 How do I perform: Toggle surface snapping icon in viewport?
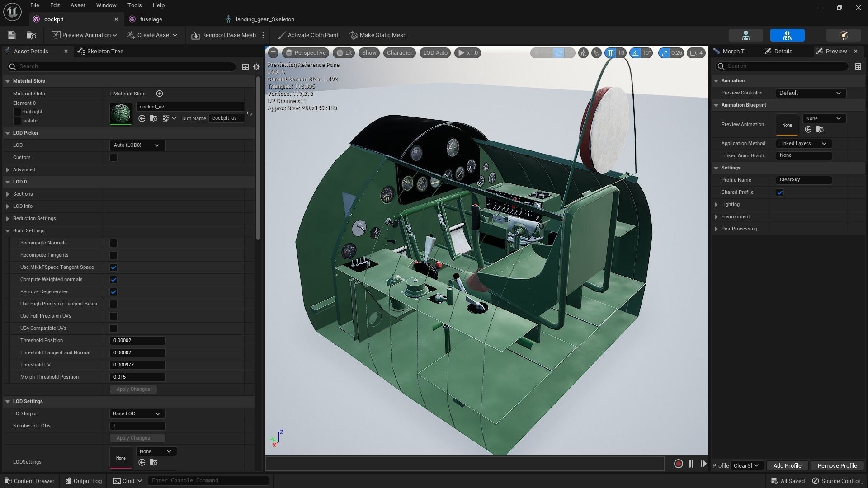pyautogui.click(x=596, y=53)
